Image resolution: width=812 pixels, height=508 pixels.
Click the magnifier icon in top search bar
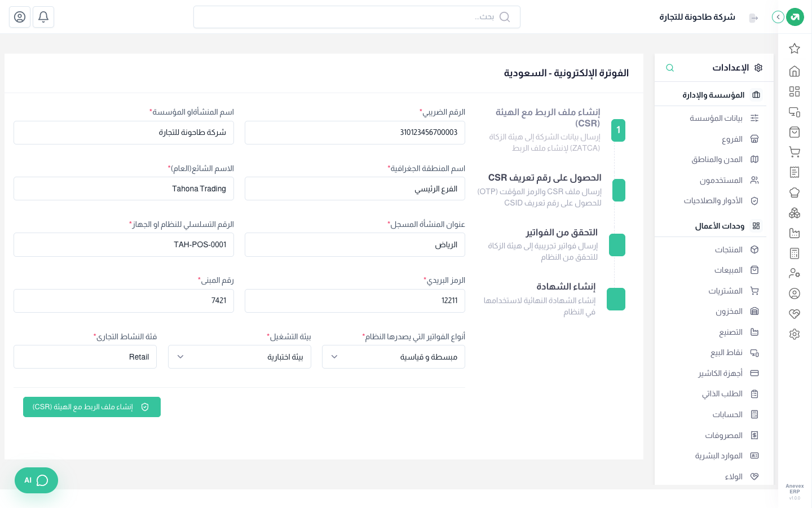(505, 17)
